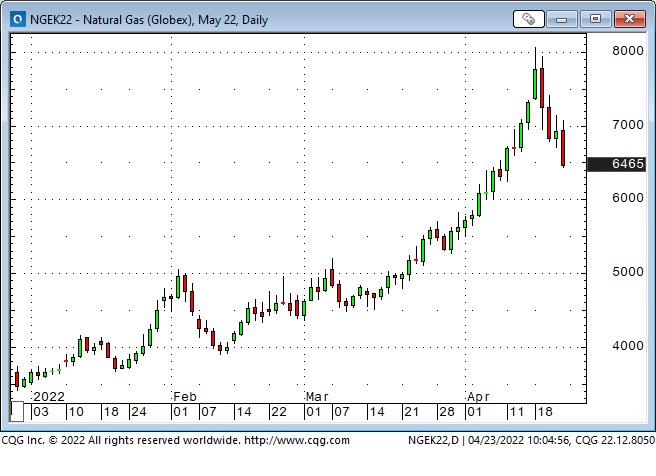Click the 11 date label in April
This screenshot has height=476, width=656.
coord(516,412)
